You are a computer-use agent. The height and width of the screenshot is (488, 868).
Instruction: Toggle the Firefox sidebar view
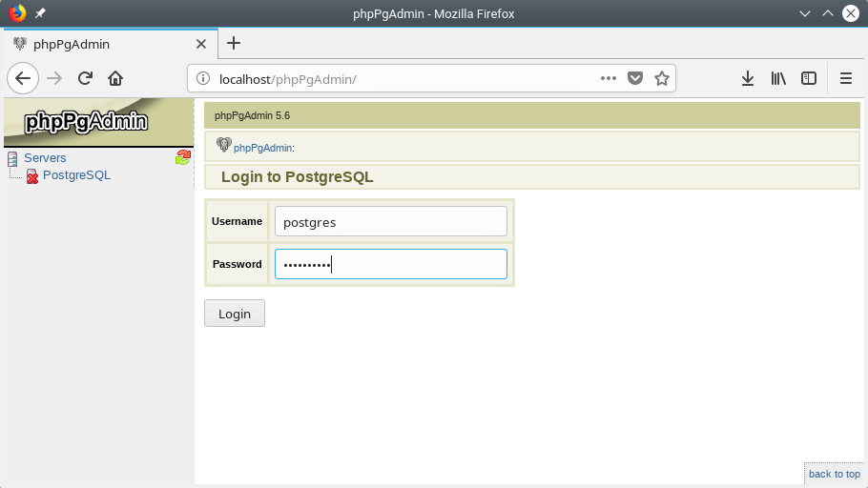(x=809, y=78)
